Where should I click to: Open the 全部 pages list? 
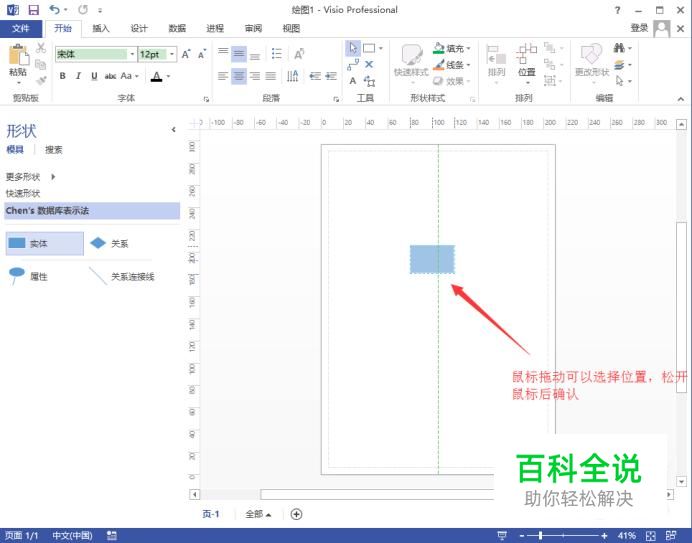coord(258,514)
